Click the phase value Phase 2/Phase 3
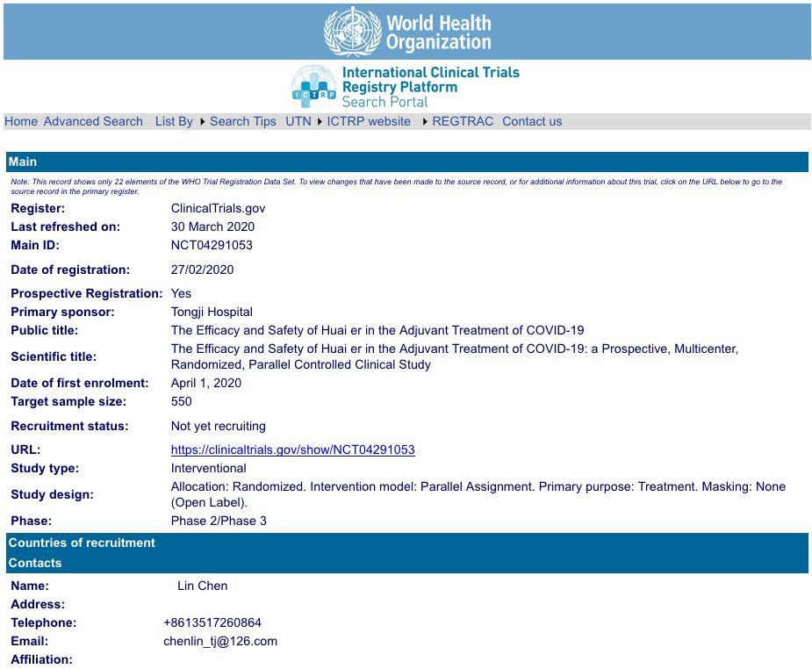This screenshot has width=812, height=669. tap(219, 521)
